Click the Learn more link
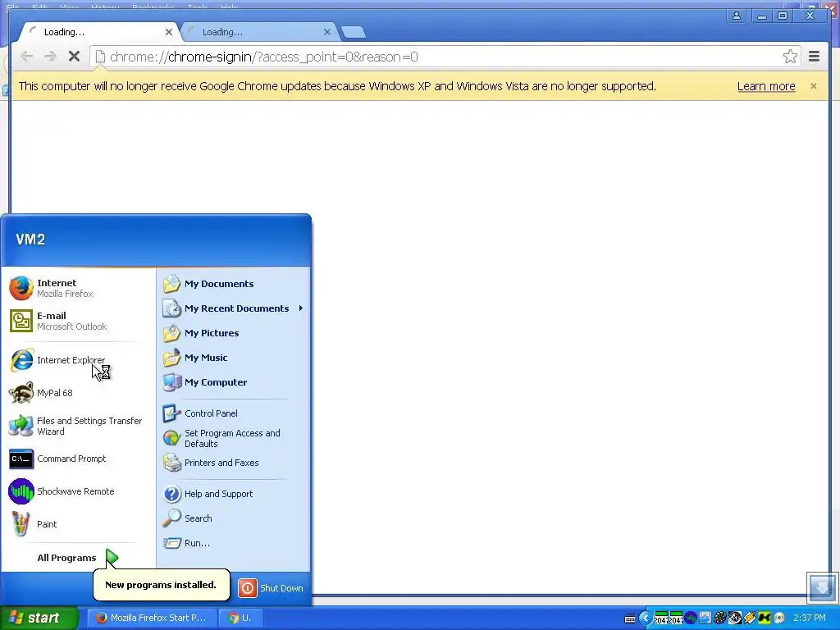This screenshot has height=630, width=840. click(x=766, y=86)
